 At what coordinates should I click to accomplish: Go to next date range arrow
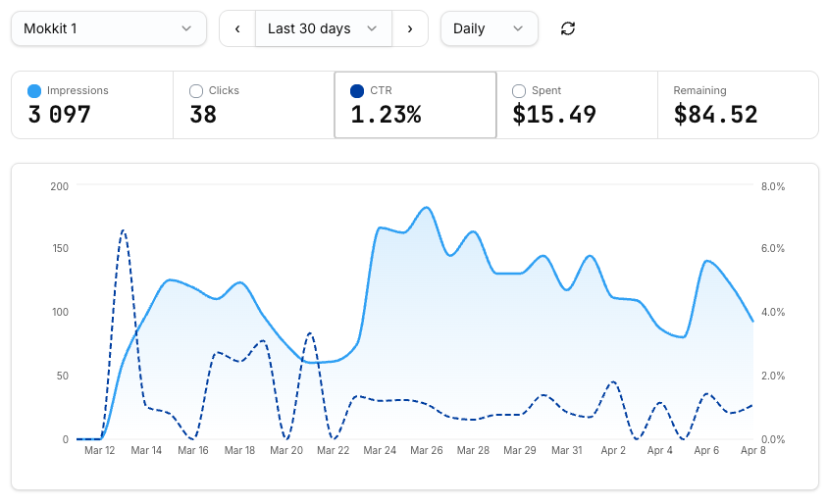(x=410, y=28)
